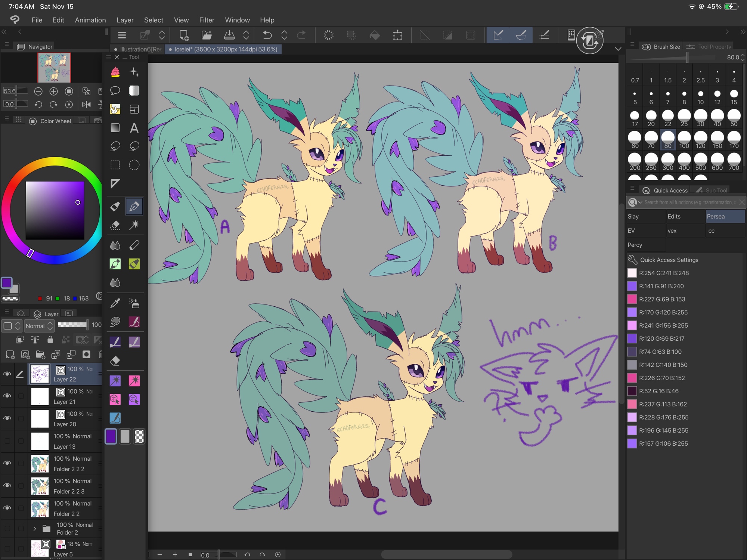Switch to the Illustration6 canvas tab
The width and height of the screenshot is (747, 560).
138,49
